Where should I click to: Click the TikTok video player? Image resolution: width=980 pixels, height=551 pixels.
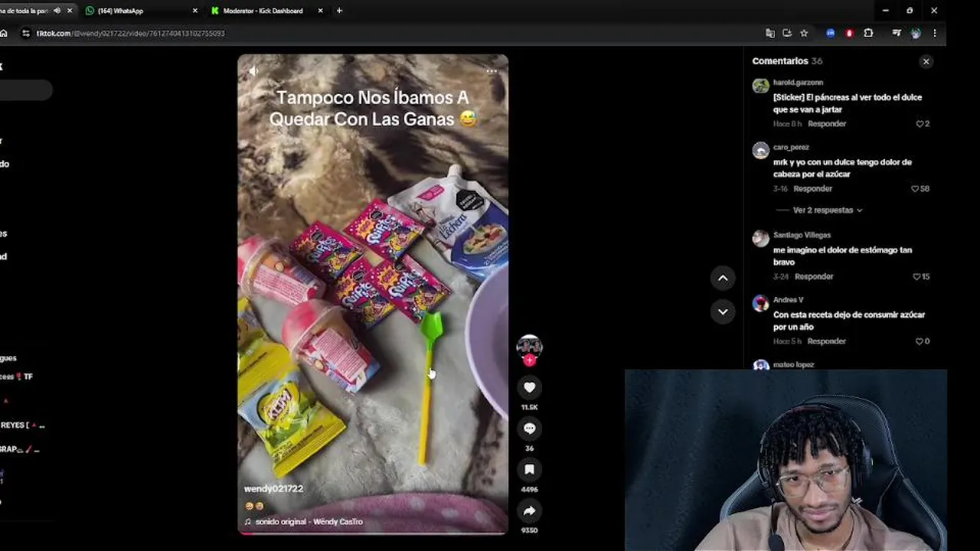tap(373, 294)
